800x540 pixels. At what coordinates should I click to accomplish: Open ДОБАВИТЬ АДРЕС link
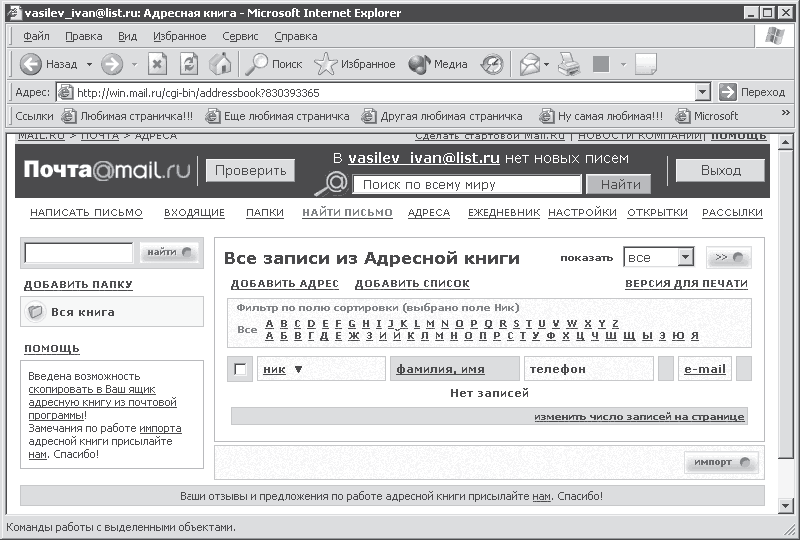pyautogui.click(x=285, y=284)
